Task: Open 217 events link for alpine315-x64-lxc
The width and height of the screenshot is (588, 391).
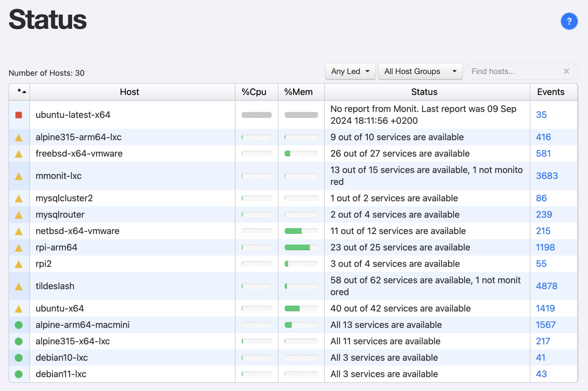Action: [543, 341]
